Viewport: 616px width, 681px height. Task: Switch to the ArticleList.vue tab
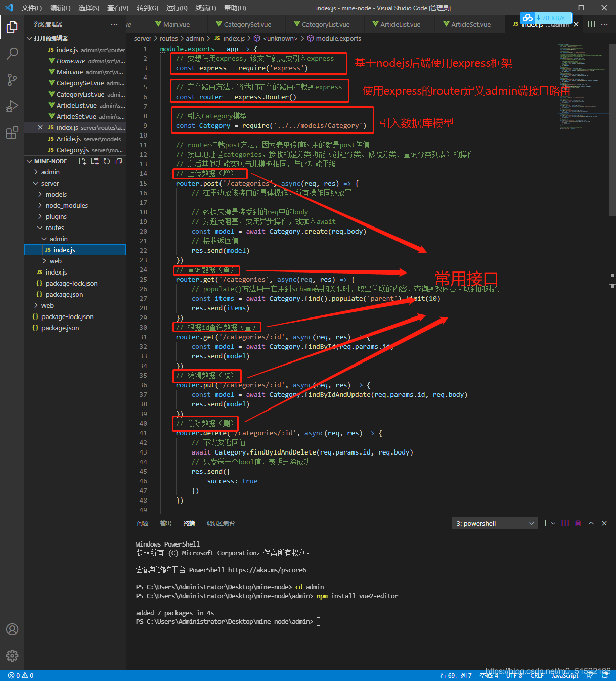[400, 24]
